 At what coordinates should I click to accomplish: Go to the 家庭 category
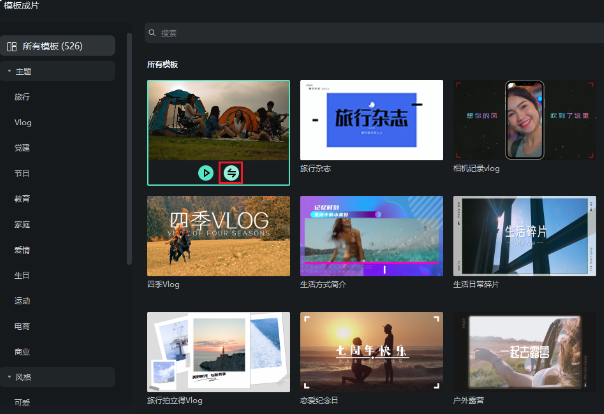pos(22,224)
